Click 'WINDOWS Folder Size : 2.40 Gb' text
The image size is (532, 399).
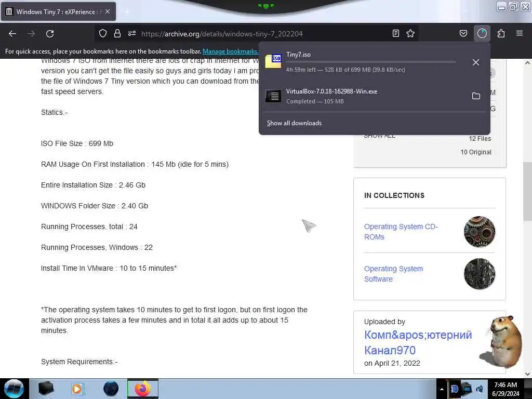(95, 206)
